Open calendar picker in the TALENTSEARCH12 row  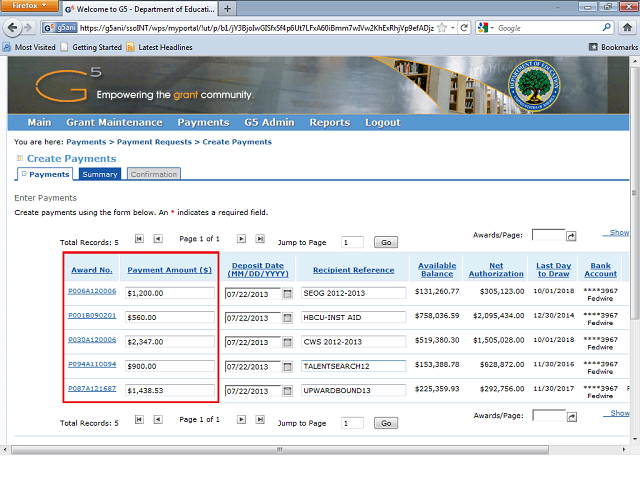tap(288, 367)
